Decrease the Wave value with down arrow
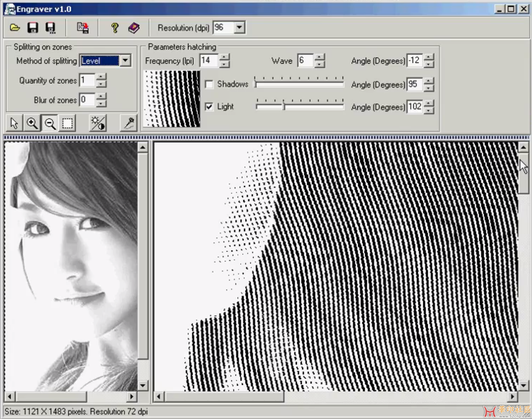 pyautogui.click(x=319, y=64)
